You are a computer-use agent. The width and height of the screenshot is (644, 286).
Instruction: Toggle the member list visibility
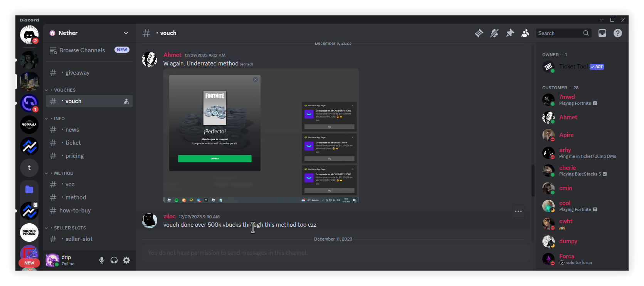[525, 33]
